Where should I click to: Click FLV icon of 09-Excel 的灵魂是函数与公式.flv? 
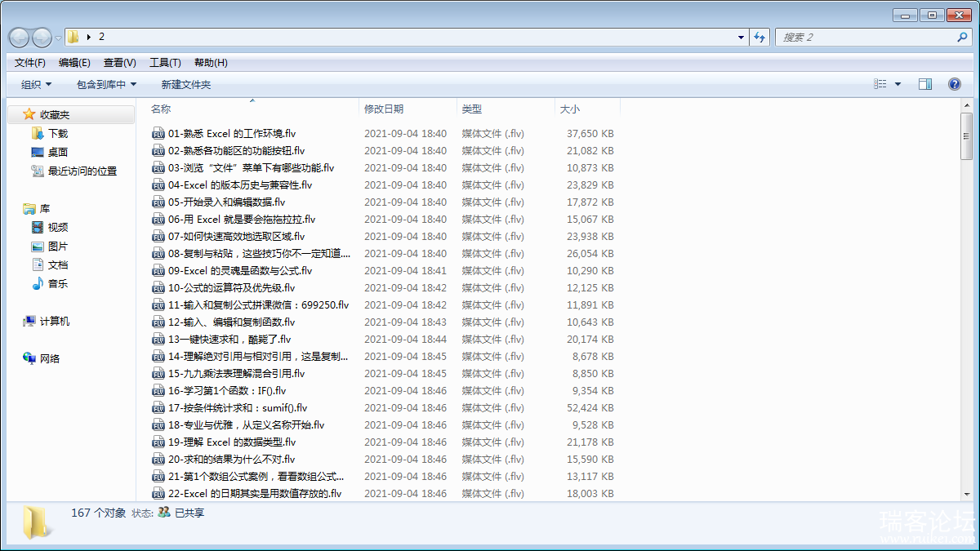(x=158, y=271)
